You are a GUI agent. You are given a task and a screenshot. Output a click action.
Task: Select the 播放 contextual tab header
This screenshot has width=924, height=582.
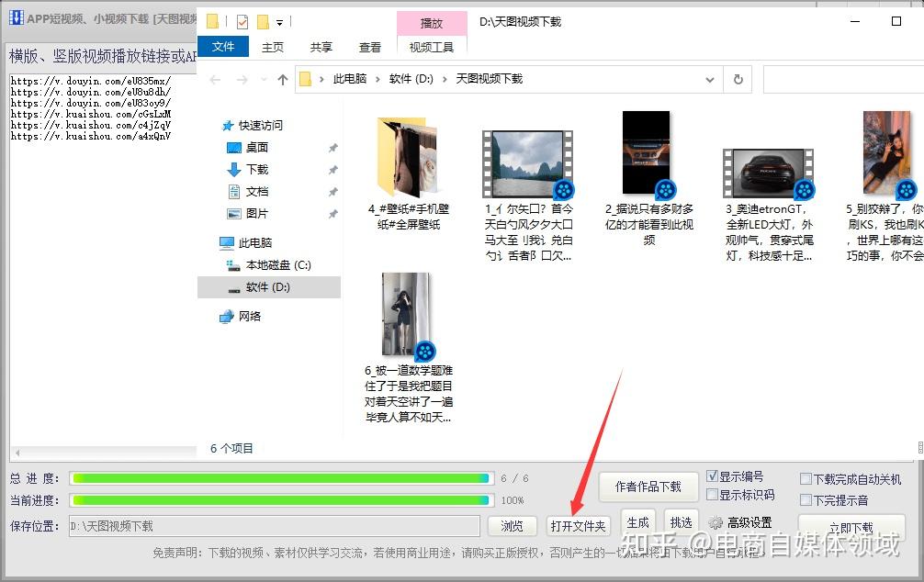pyautogui.click(x=432, y=23)
